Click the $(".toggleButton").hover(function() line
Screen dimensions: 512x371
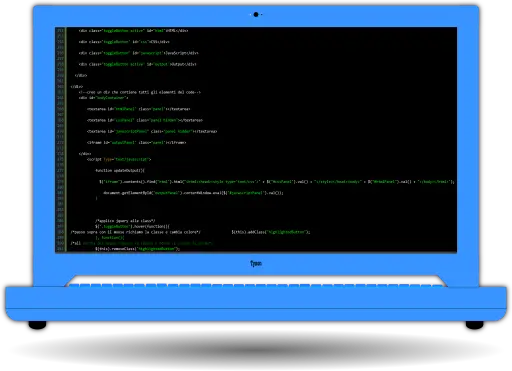coord(132,226)
